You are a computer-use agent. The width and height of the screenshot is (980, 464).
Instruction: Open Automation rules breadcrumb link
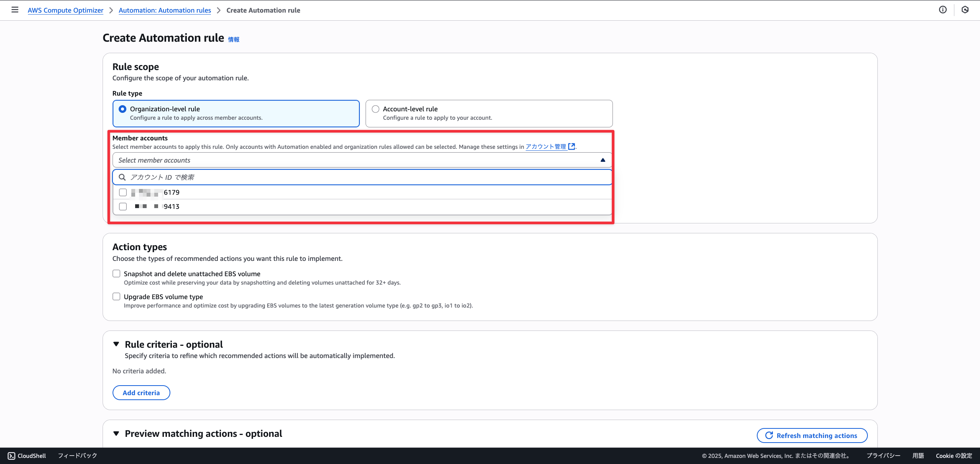point(165,10)
